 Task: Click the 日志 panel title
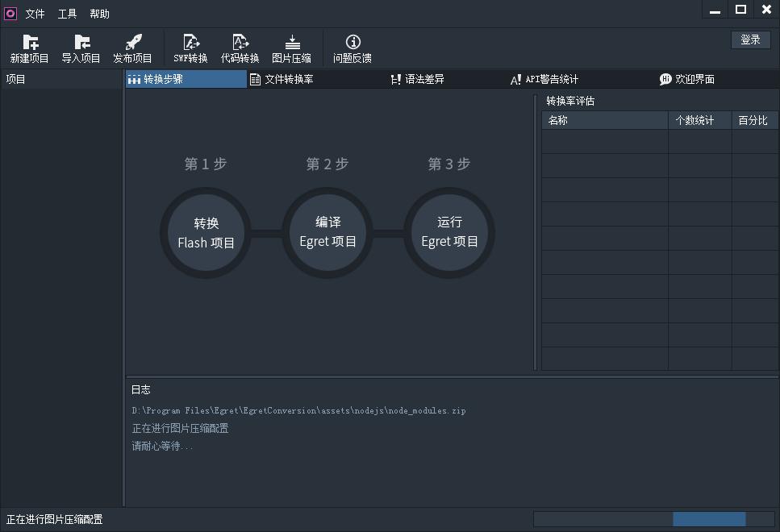tap(141, 390)
